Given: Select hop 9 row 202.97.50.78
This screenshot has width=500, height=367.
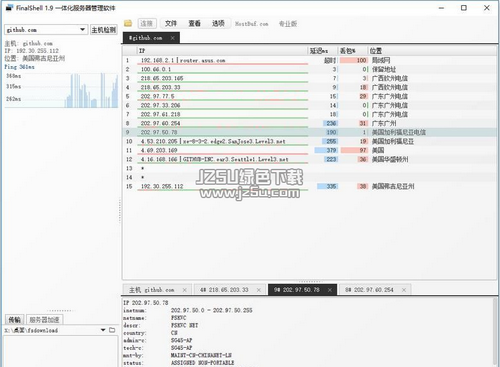Looking at the screenshot, I should pos(309,132).
